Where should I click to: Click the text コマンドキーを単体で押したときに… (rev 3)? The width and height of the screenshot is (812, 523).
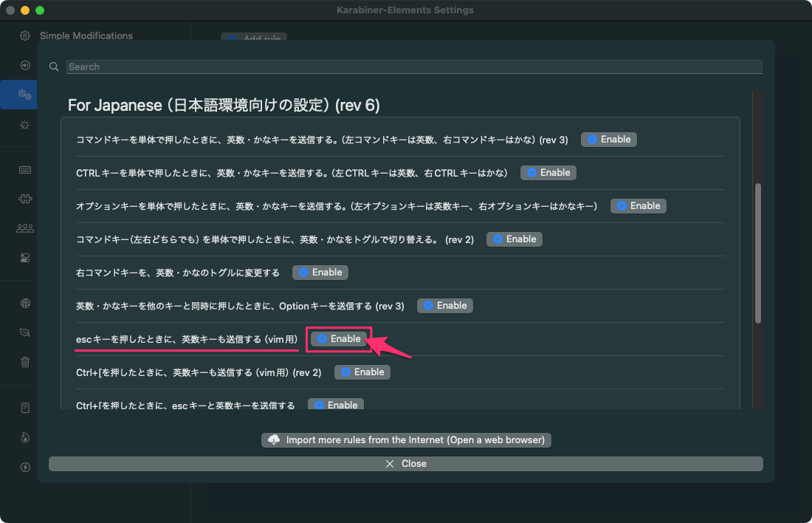(x=322, y=140)
